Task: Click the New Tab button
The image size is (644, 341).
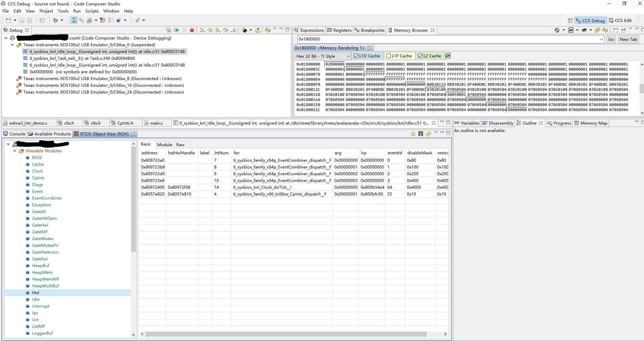Action: click(x=628, y=40)
